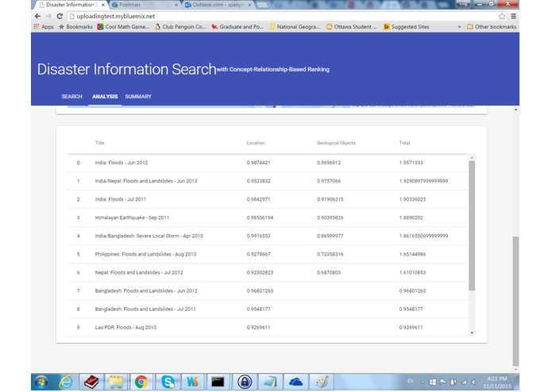Open the Windows Start button
552x392 pixels.
[x=41, y=382]
